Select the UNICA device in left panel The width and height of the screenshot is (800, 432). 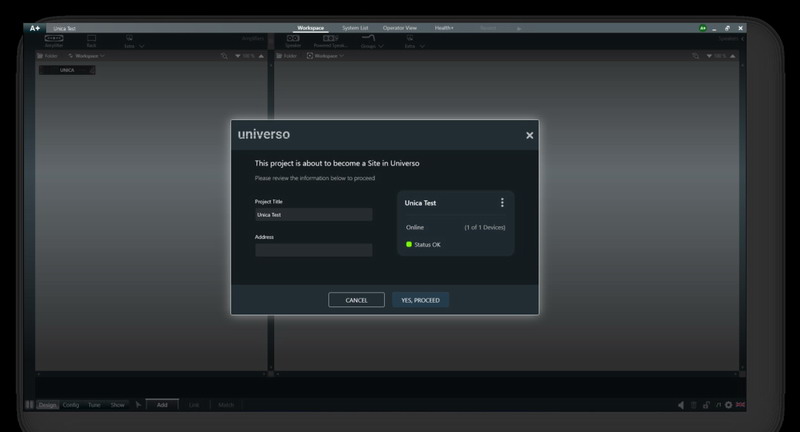(x=67, y=70)
